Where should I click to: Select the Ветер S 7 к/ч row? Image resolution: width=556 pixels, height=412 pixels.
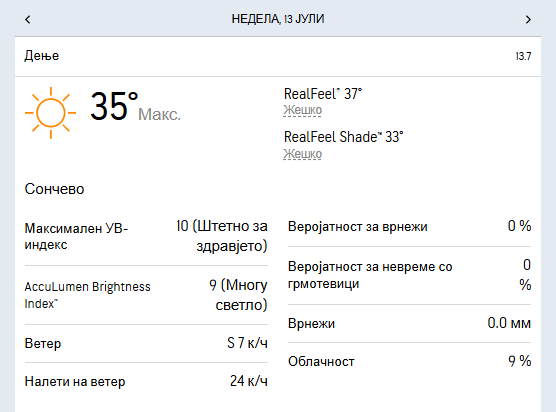pyautogui.click(x=146, y=343)
